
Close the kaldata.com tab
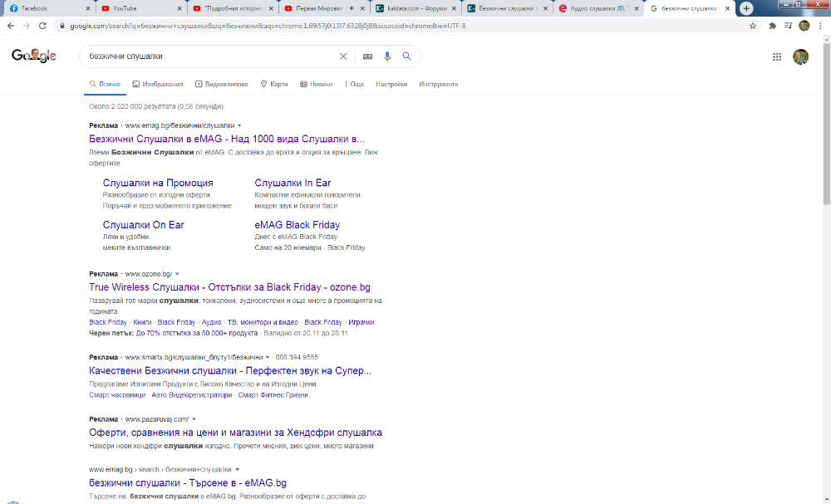[453, 8]
